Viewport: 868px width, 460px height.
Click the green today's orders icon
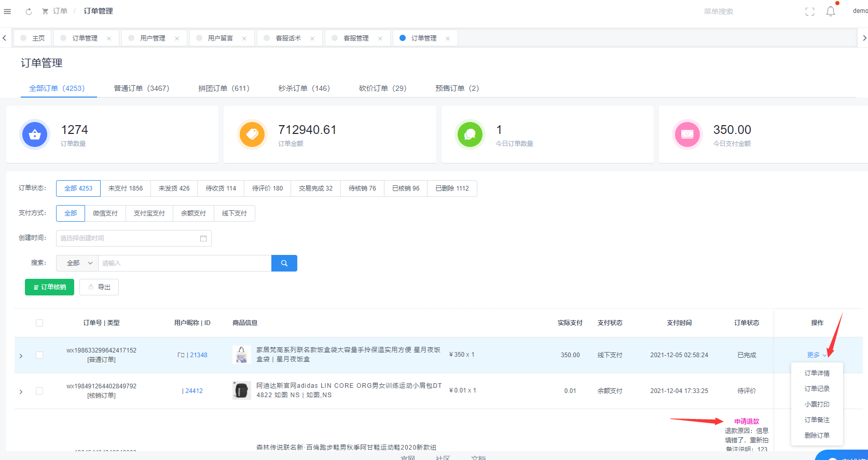pos(470,134)
